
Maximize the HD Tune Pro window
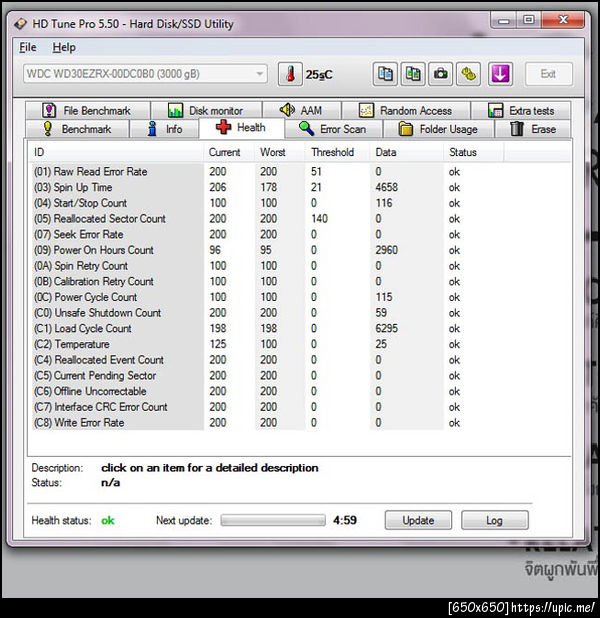tap(529, 20)
